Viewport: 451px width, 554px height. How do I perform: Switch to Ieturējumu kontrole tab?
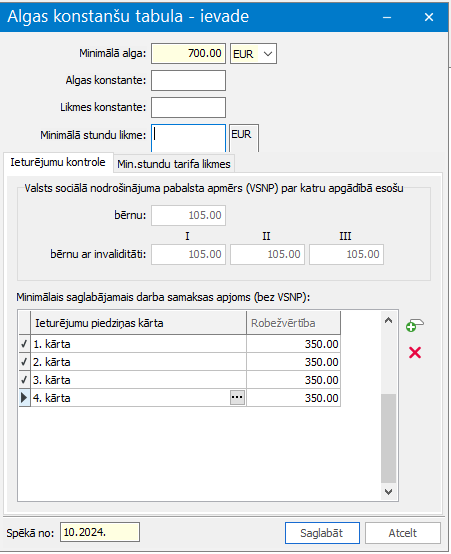pos(58,163)
